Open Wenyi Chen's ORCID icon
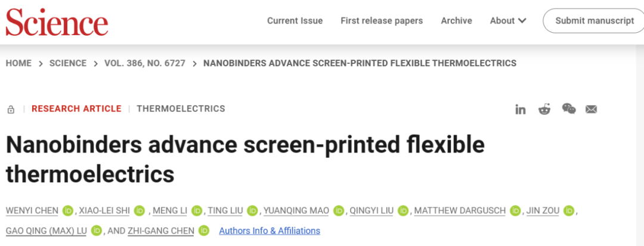644x246 pixels. pyautogui.click(x=68, y=211)
